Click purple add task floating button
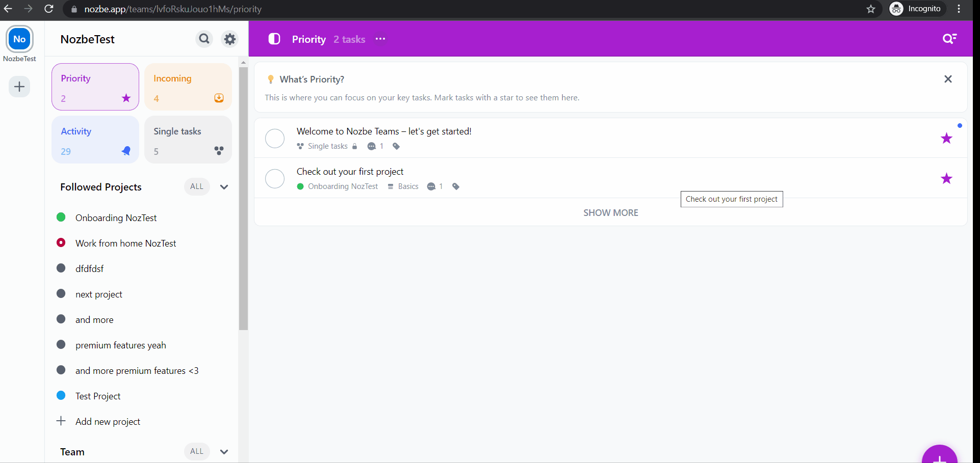Screen dimensions: 980x463 point(939,455)
